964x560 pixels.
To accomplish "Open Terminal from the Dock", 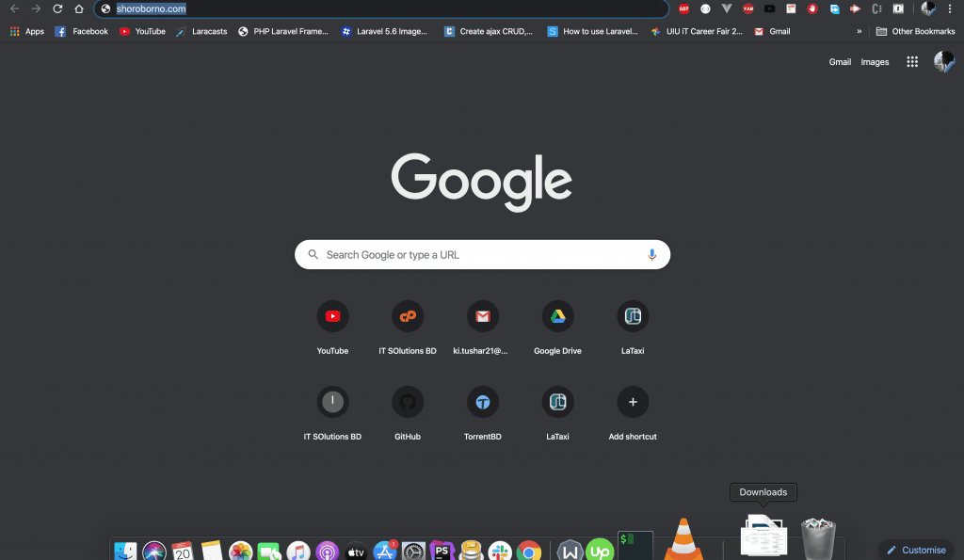I will 635,546.
